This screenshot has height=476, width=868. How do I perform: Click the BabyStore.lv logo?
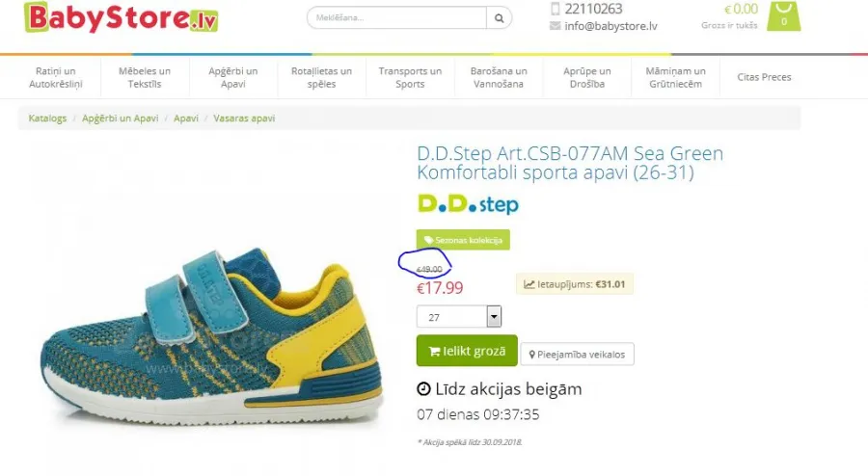tap(122, 17)
